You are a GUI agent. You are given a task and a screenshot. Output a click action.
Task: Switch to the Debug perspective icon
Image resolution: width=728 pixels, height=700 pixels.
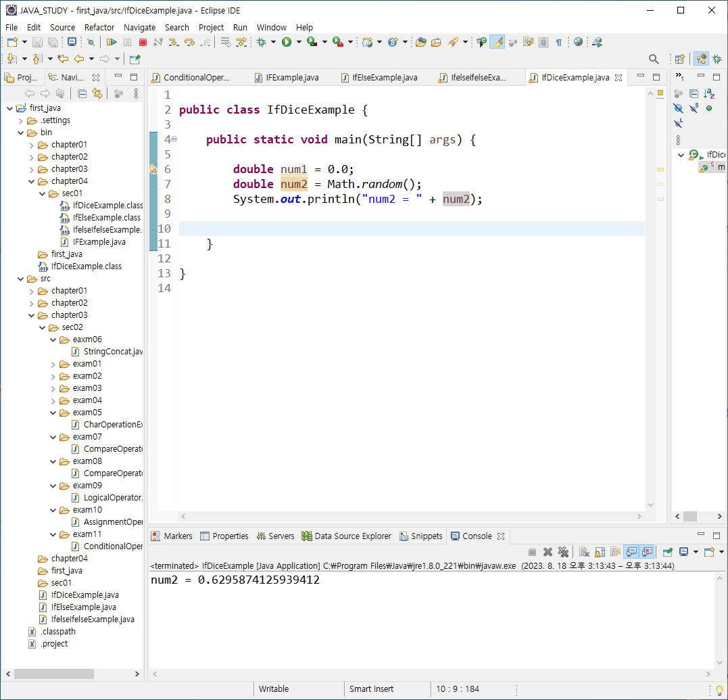[x=717, y=59]
